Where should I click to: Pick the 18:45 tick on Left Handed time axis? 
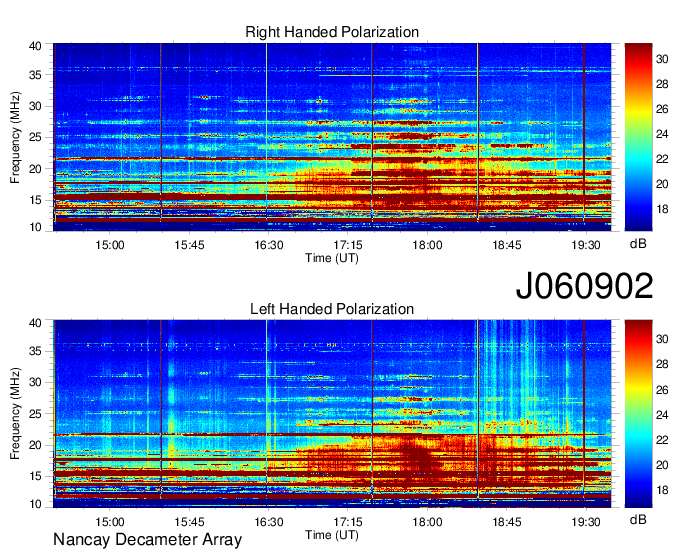point(507,522)
